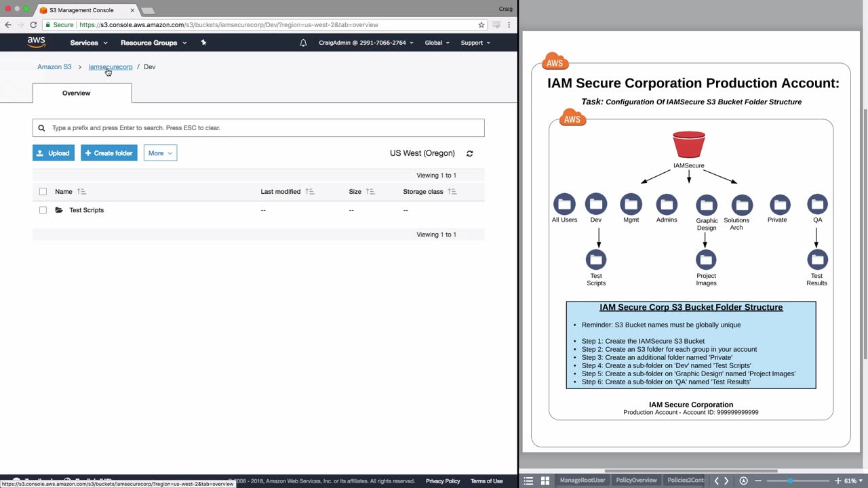
Task: Click the Dev breadcrumb text
Action: 150,67
